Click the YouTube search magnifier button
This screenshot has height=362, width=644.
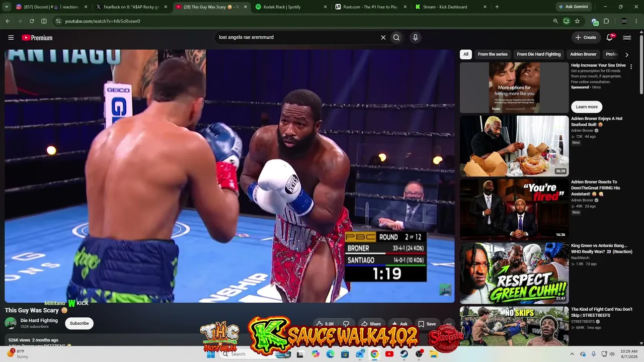(x=396, y=37)
